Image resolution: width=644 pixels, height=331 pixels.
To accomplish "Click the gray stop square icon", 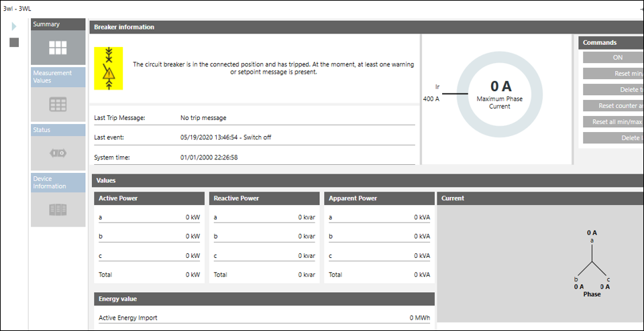I will (x=14, y=42).
